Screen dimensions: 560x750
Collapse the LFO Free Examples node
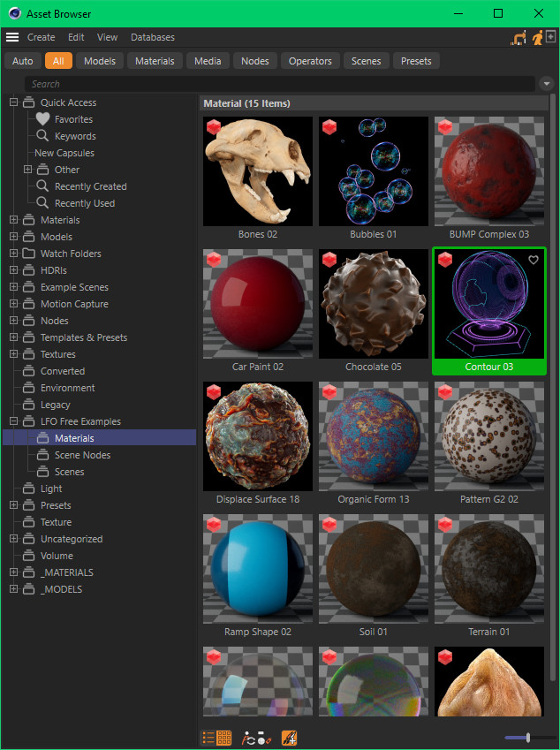click(13, 420)
